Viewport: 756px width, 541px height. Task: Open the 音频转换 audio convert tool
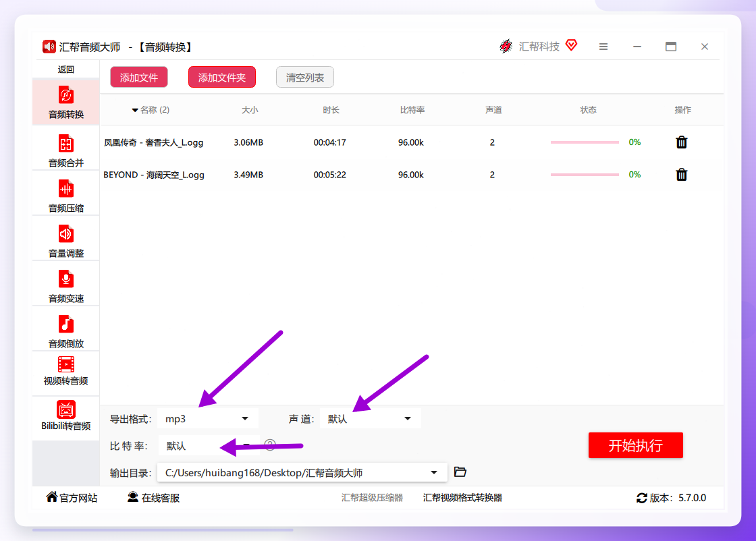(66, 103)
